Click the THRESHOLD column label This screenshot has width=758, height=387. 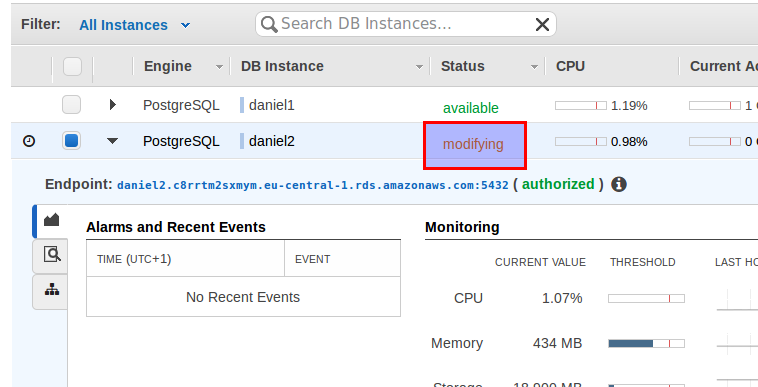pyautogui.click(x=642, y=262)
